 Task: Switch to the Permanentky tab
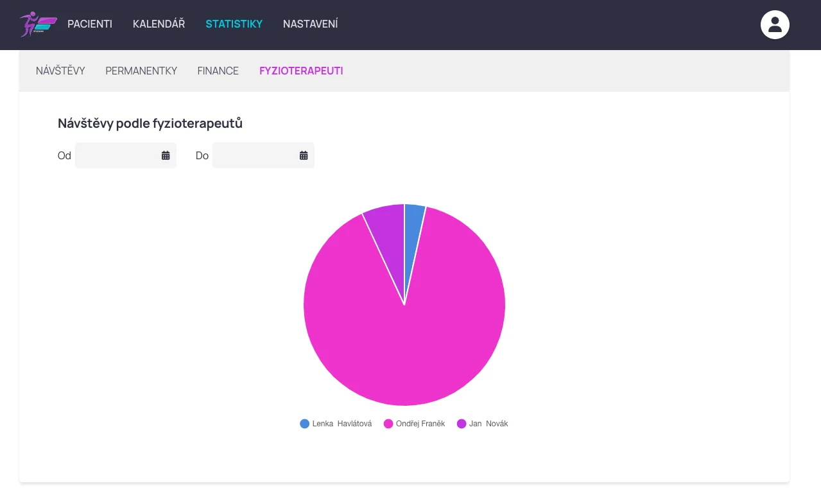(x=141, y=71)
